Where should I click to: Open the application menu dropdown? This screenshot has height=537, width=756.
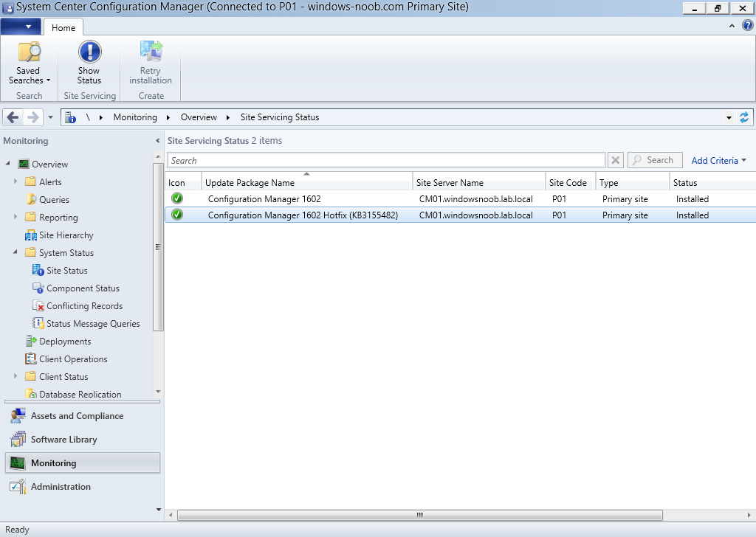point(21,27)
